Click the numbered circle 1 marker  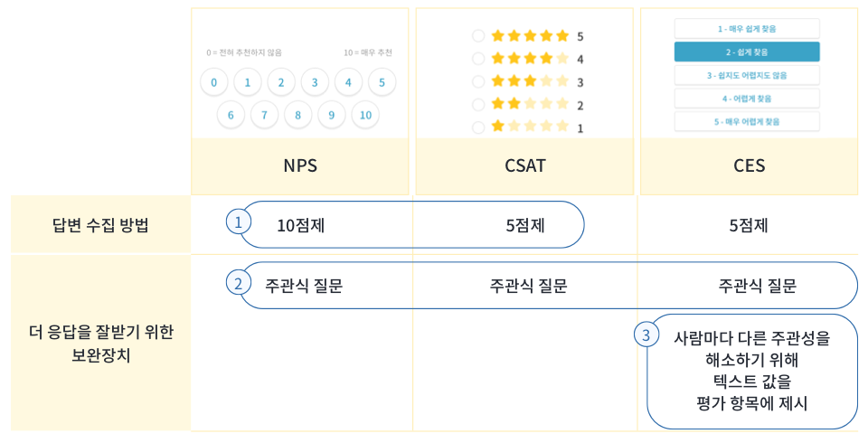239,222
